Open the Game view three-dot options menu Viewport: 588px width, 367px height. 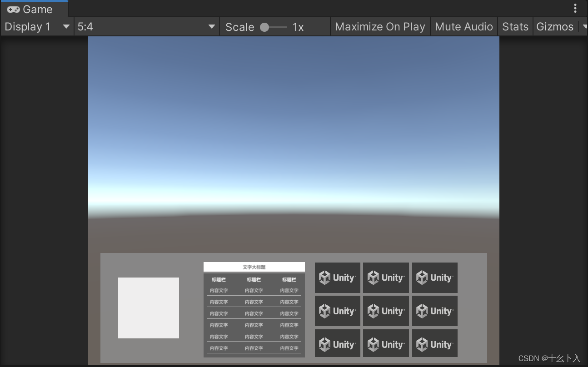tap(575, 8)
